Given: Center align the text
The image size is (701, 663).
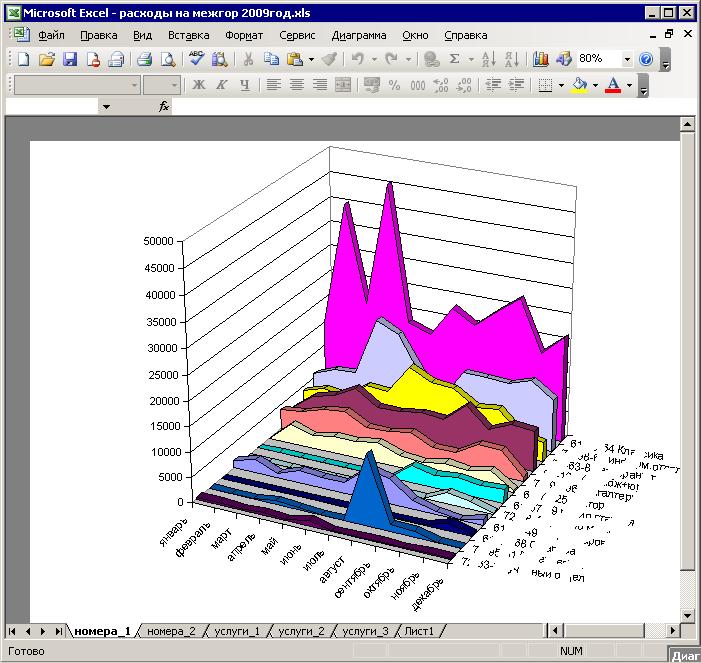Looking at the screenshot, I should [x=297, y=85].
